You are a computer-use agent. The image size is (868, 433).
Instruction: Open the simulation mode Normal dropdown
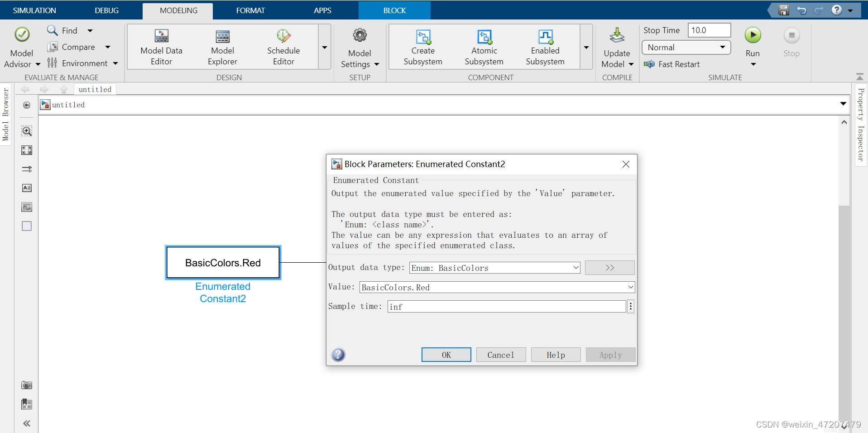point(686,47)
